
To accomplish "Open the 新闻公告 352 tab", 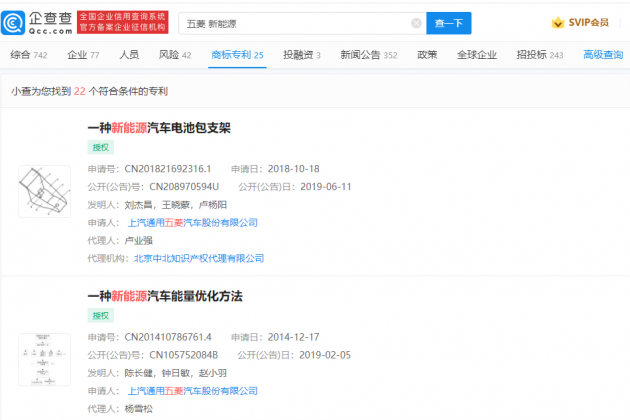I will coord(369,55).
